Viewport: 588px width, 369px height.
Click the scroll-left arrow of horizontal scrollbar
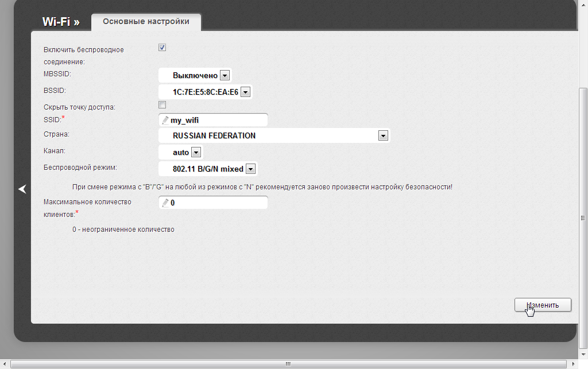coord(5,364)
